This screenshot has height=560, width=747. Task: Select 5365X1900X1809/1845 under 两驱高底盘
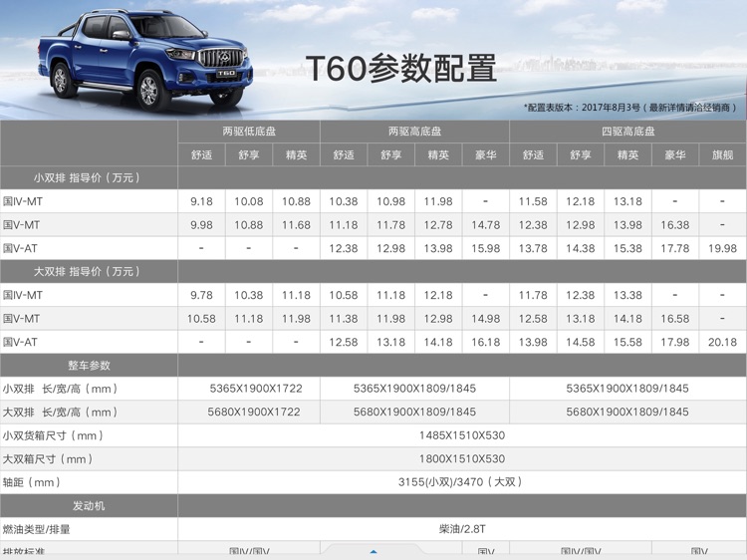click(x=414, y=389)
